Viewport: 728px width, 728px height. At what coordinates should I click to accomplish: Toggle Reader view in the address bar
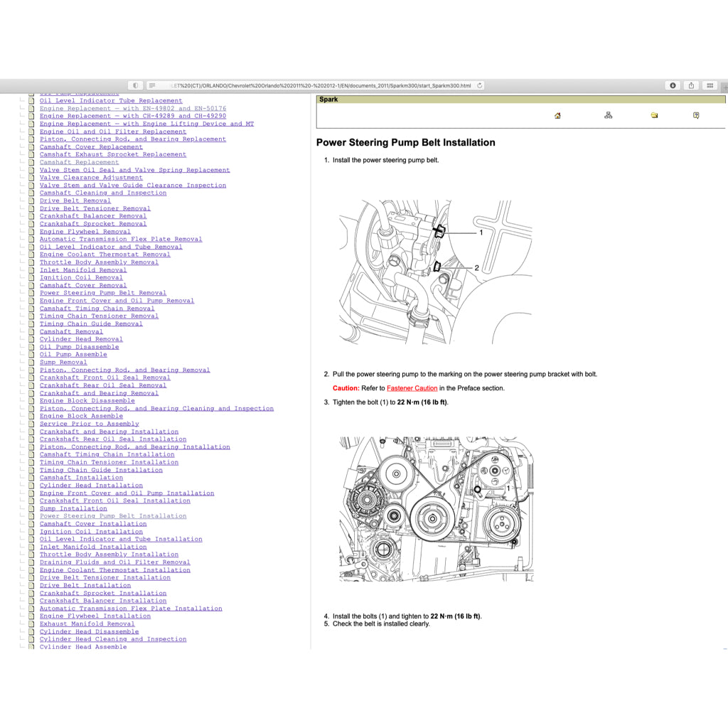151,85
